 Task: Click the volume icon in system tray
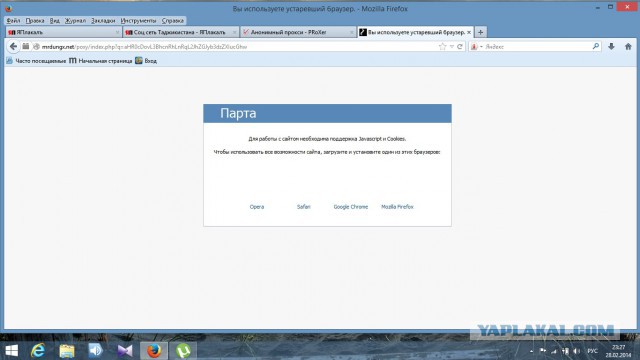click(x=576, y=351)
